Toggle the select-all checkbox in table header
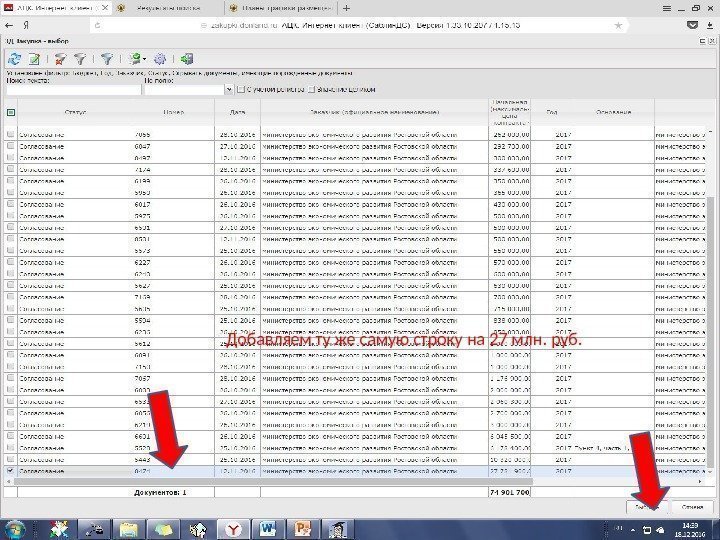Screen dimensions: 720x540 pos(11,112)
